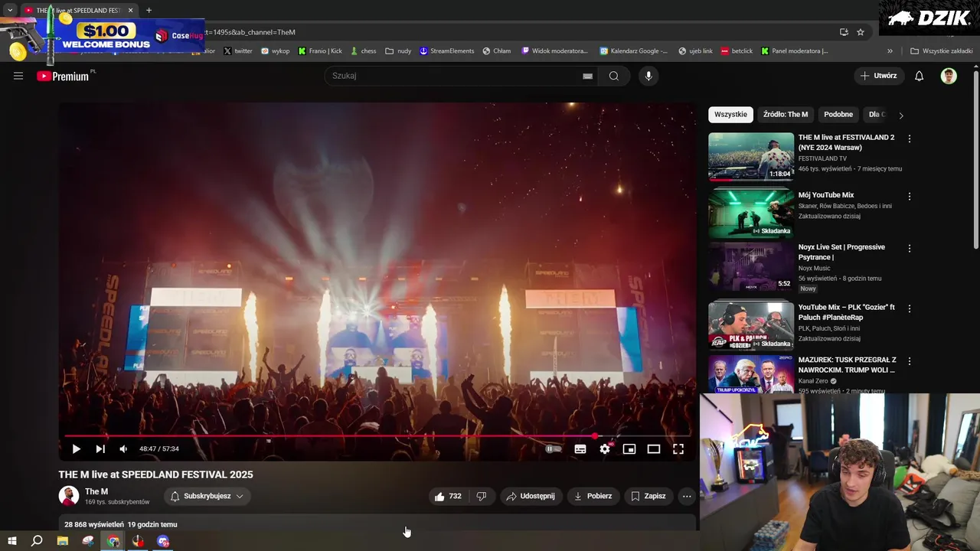Go to YouTube Premium home logo

[63, 76]
